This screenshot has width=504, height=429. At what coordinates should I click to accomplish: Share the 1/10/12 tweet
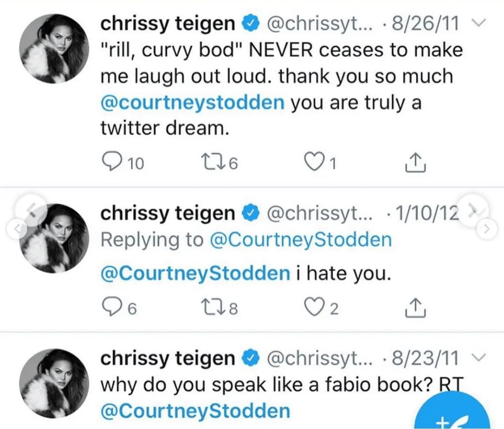415,308
